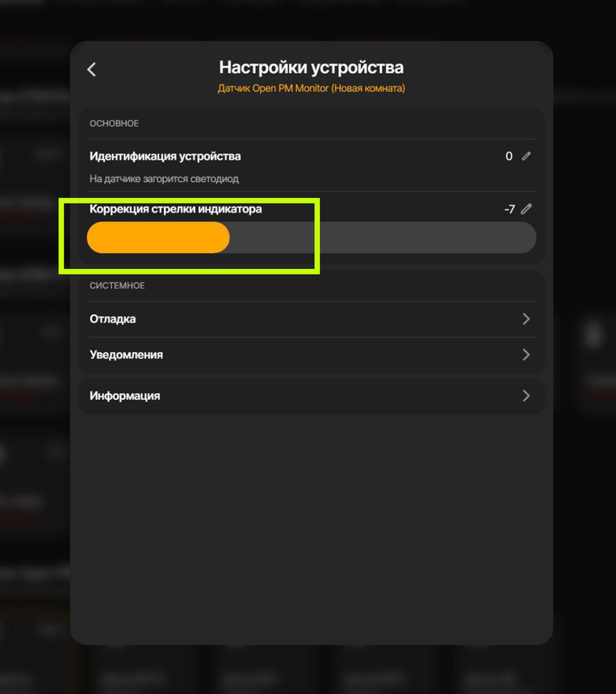Click the LED hint text under identification
The height and width of the screenshot is (694, 616).
164,179
